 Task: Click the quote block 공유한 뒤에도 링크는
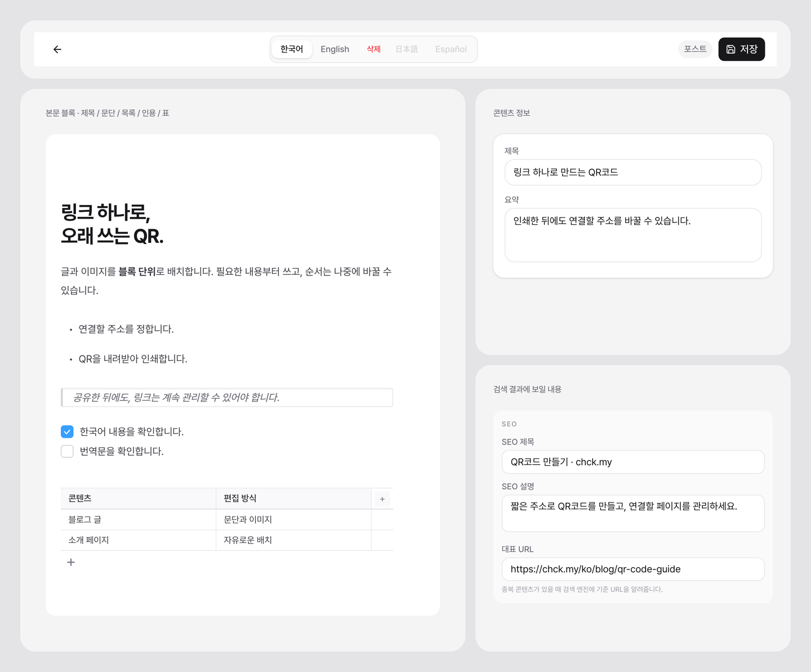click(x=226, y=398)
